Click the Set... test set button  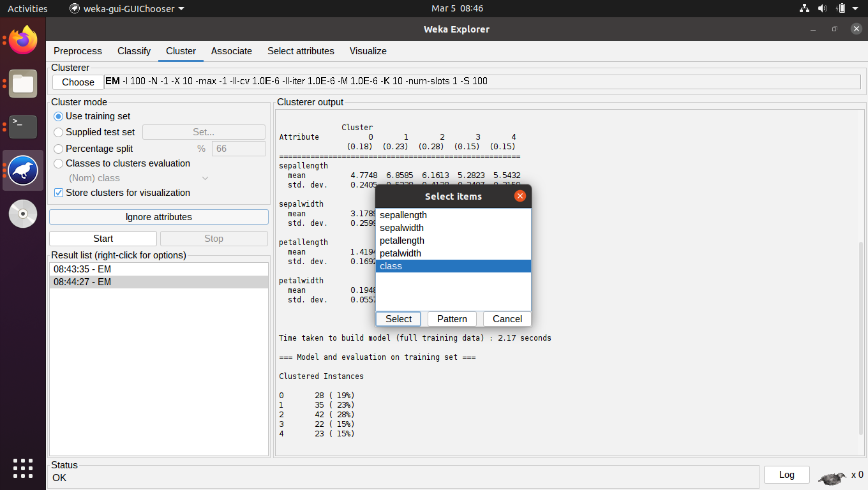204,132
